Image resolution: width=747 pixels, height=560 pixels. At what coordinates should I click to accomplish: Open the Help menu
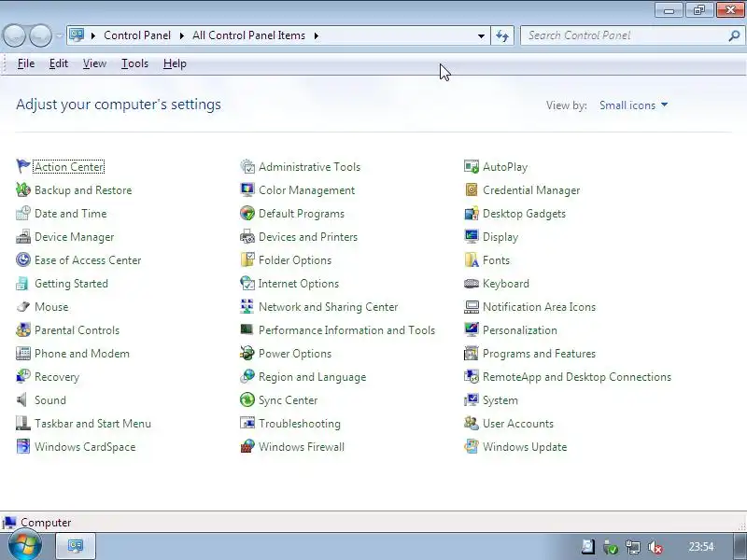point(175,63)
